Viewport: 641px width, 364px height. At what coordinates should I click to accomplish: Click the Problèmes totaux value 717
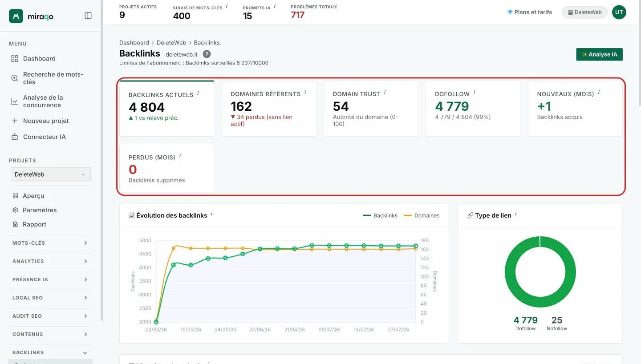pos(298,16)
